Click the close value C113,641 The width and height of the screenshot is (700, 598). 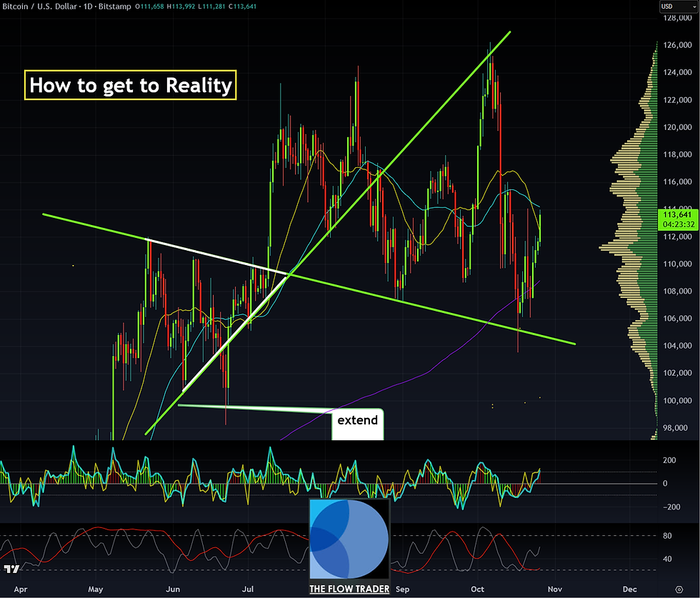(241, 6)
